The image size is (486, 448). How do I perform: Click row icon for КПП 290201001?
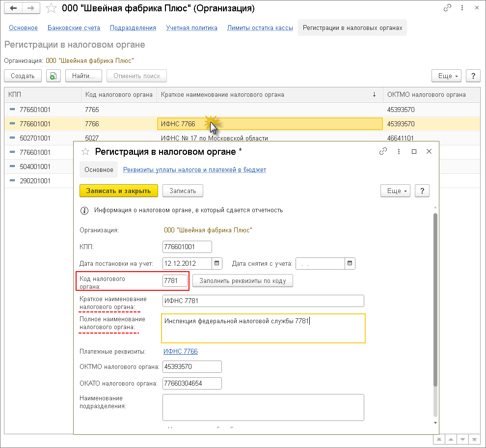pyautogui.click(x=12, y=181)
